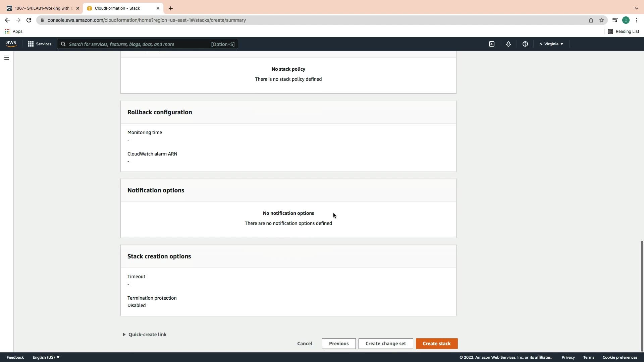Open the side navigation hamburger menu
This screenshot has height=362, width=644.
(6, 58)
